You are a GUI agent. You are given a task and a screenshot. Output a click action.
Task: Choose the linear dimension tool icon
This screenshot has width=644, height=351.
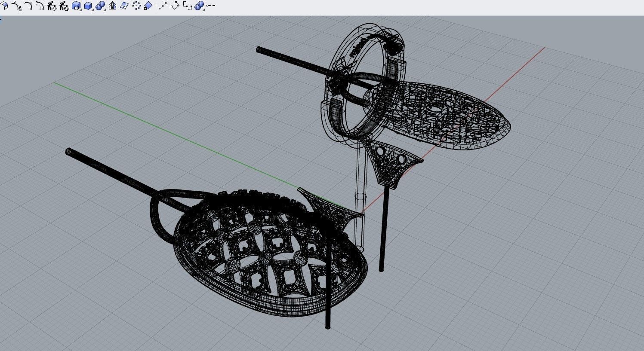click(187, 6)
